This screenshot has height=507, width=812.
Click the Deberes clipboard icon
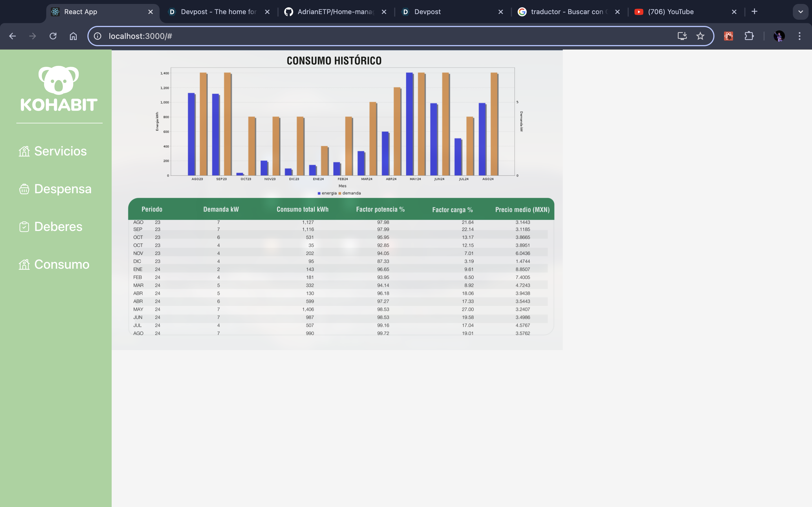24,227
